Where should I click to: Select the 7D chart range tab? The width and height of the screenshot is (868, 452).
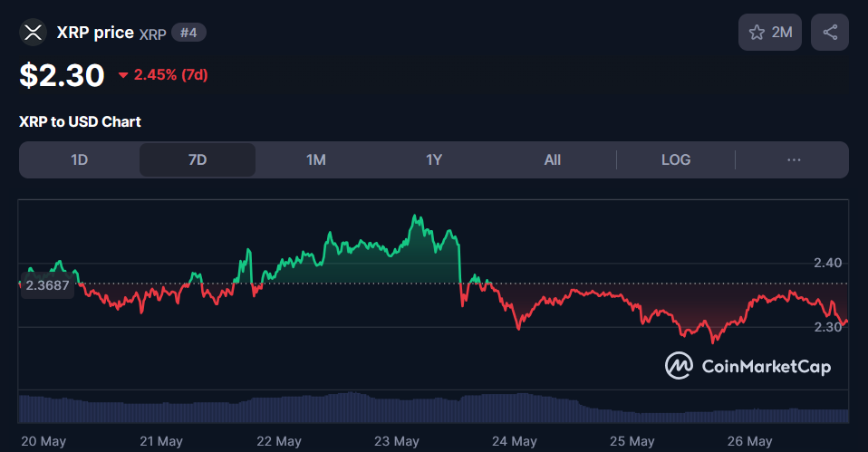point(198,160)
